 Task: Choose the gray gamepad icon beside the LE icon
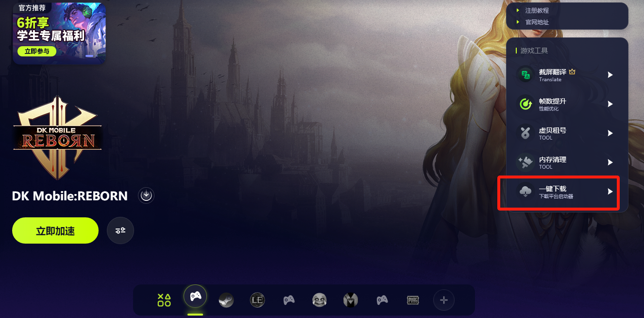[289, 300]
